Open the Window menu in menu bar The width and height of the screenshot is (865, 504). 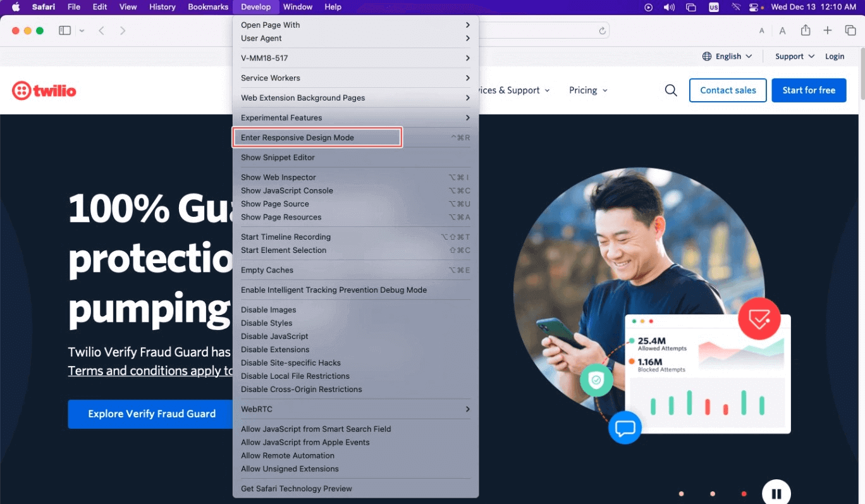point(298,7)
